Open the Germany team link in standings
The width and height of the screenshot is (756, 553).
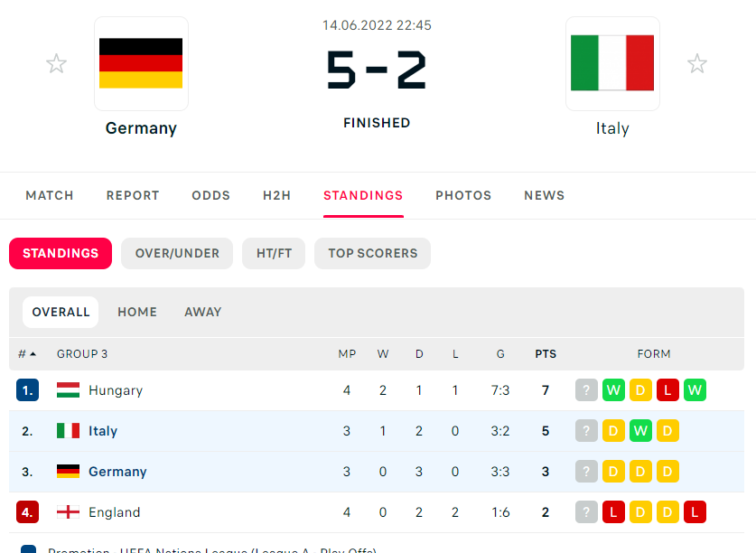(117, 472)
